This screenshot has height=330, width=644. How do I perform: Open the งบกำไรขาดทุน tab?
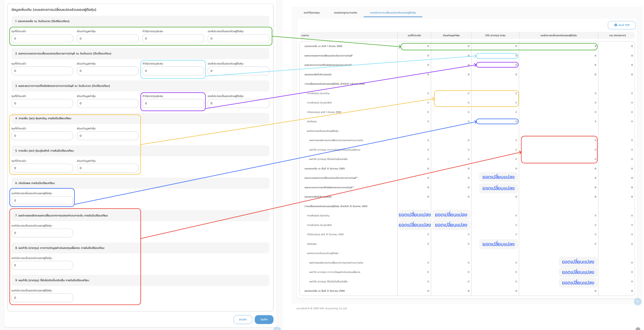pos(312,12)
